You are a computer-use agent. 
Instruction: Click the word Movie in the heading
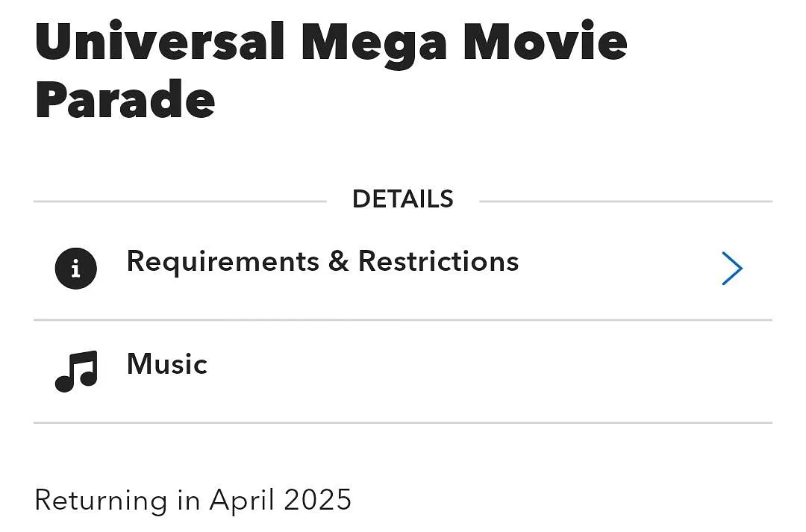coord(545,40)
